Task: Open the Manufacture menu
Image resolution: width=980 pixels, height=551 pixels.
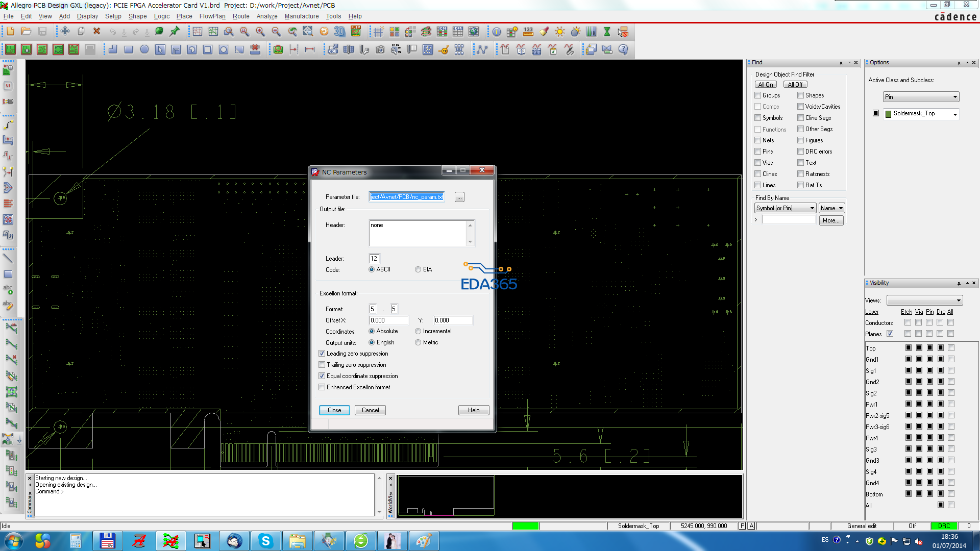Action: coord(301,16)
